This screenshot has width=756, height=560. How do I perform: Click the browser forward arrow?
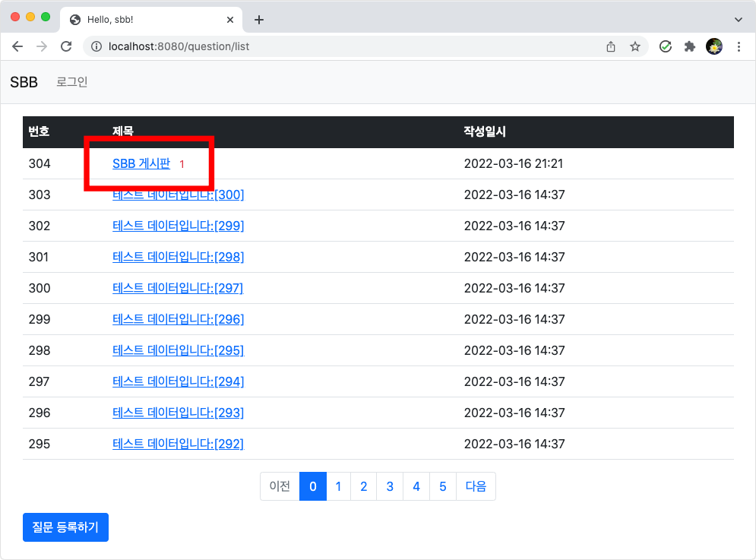42,46
